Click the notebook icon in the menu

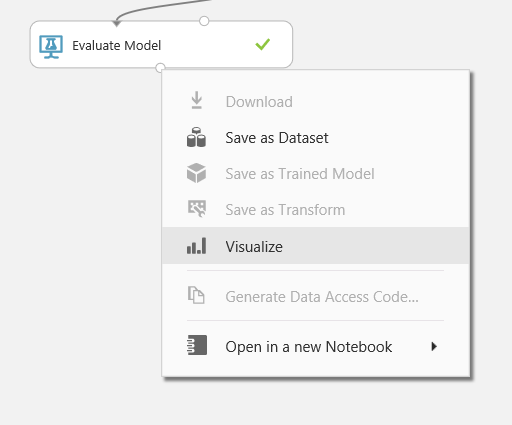(x=197, y=345)
